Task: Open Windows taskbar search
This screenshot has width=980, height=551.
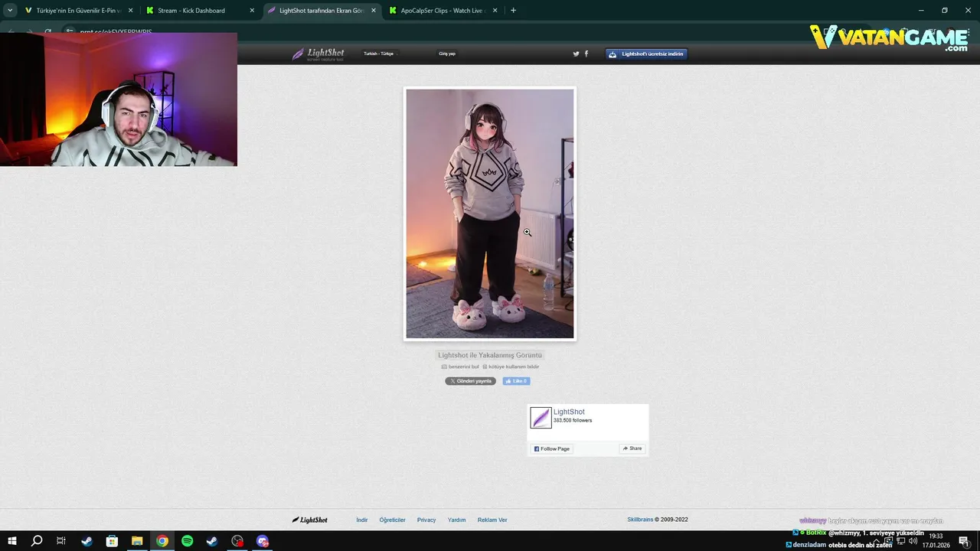Action: point(37,541)
